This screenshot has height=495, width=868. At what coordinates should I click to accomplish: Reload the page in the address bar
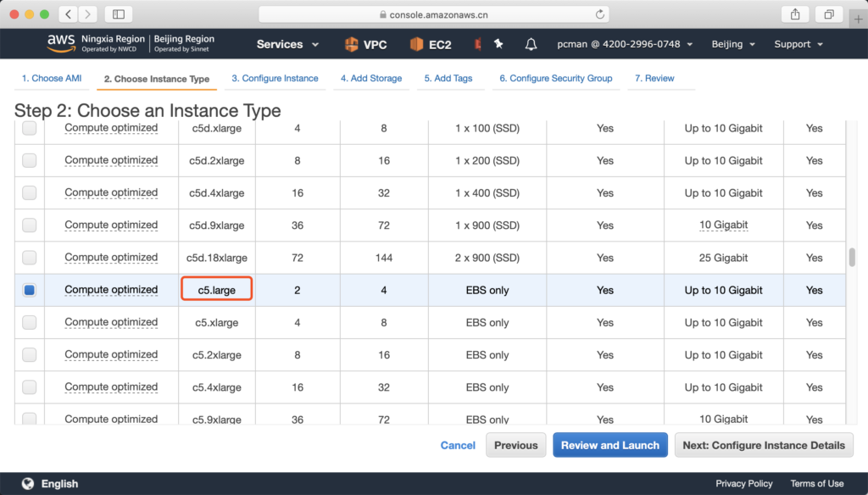click(600, 14)
